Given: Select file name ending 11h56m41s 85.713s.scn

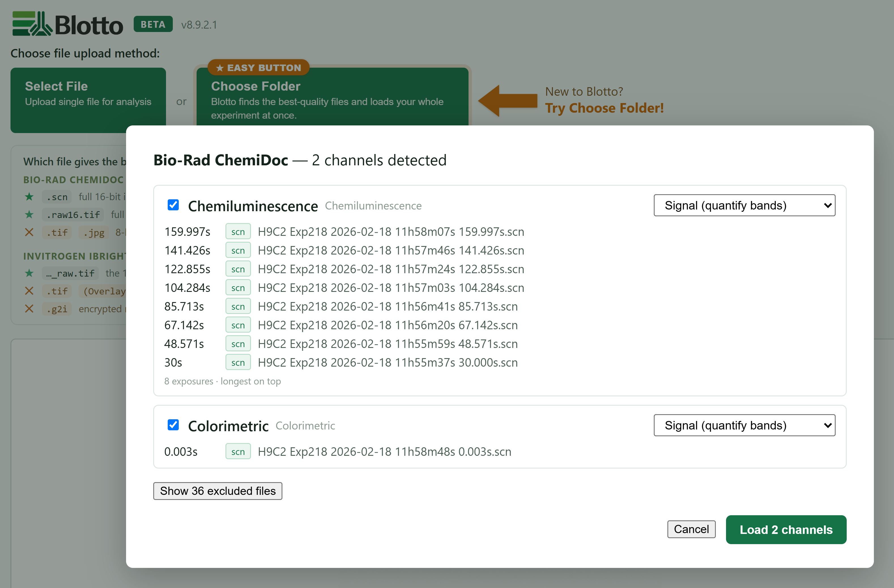Looking at the screenshot, I should [388, 307].
